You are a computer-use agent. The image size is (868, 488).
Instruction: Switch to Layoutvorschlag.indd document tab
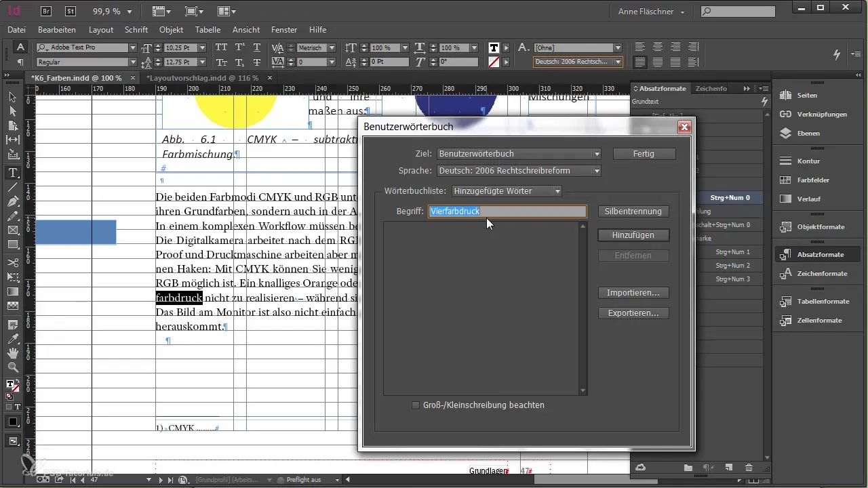[x=203, y=78]
